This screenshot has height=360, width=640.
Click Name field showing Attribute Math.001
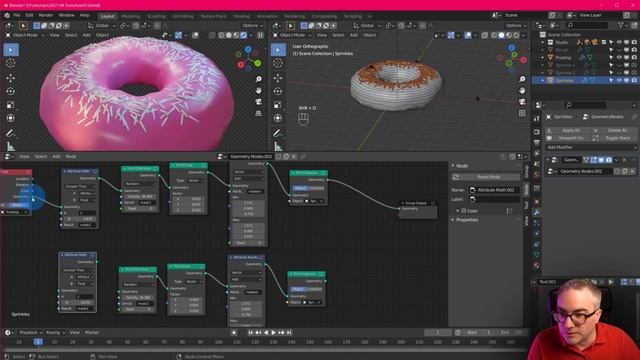click(x=494, y=190)
